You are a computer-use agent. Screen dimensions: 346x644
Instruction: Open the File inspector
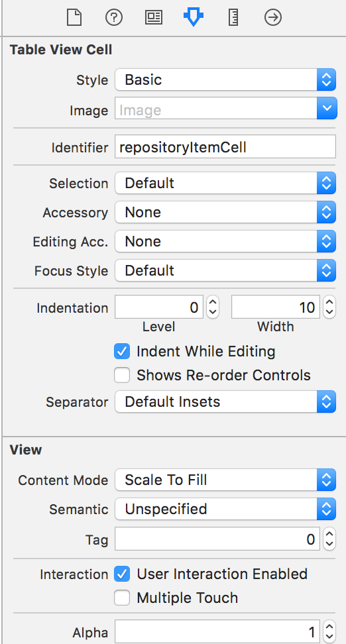(74, 18)
